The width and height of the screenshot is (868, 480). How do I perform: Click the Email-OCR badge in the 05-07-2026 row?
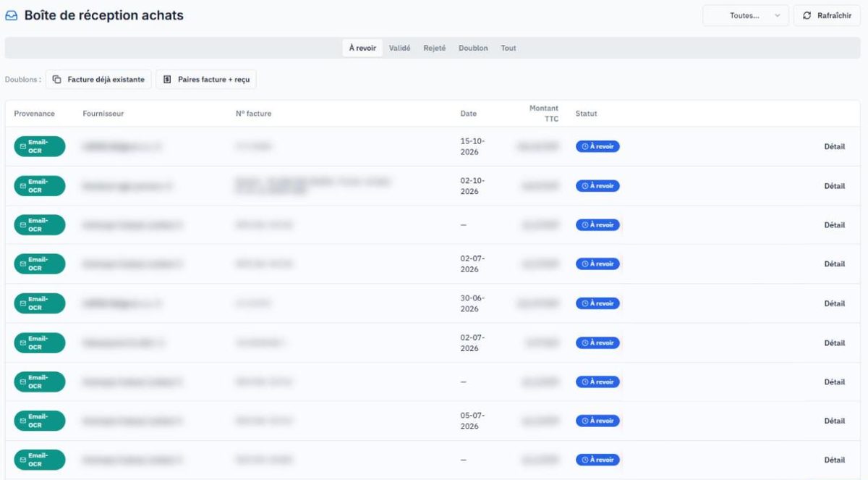pyautogui.click(x=40, y=421)
